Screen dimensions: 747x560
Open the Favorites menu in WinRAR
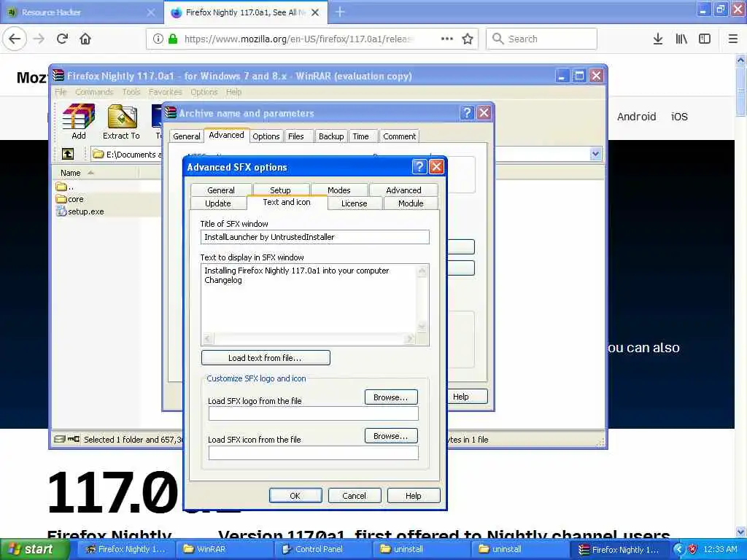[166, 92]
